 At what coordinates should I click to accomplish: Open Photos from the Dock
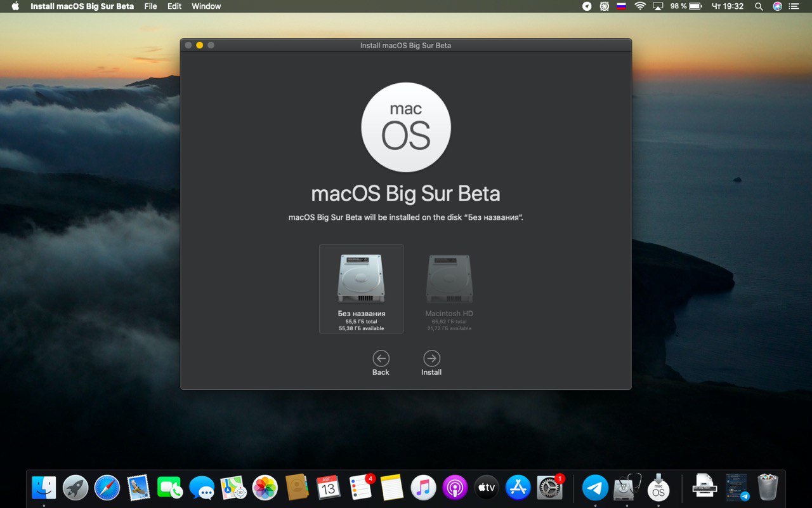[x=265, y=488]
